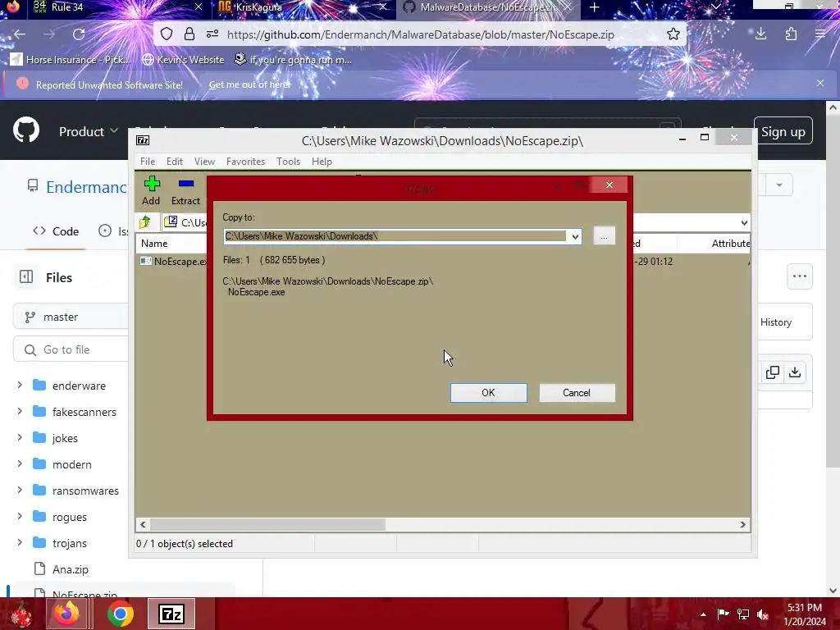Click the GitHub Octocat logo
Image resolution: width=840 pixels, height=630 pixels.
[26, 130]
